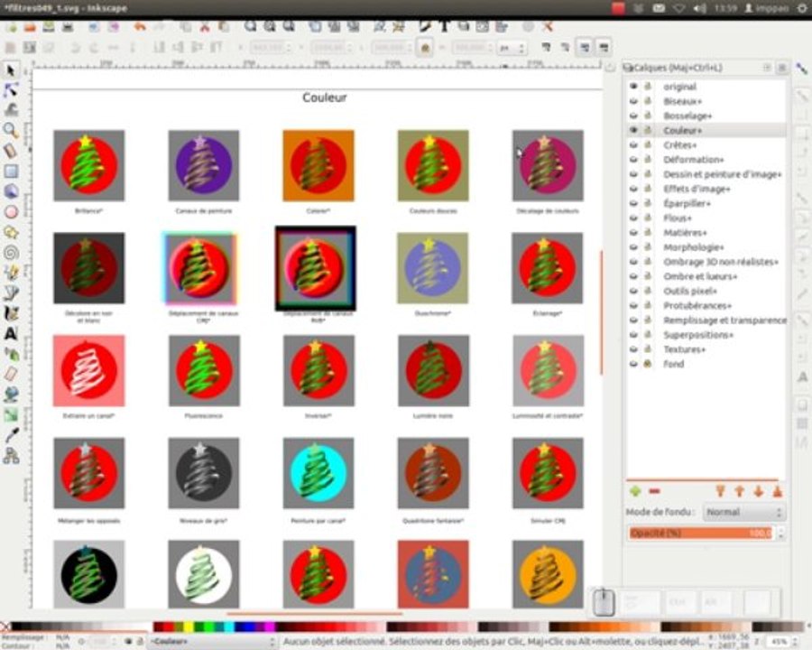Select the Text tool in toolbox
Viewport: 812px width, 650px height.
click(x=11, y=333)
